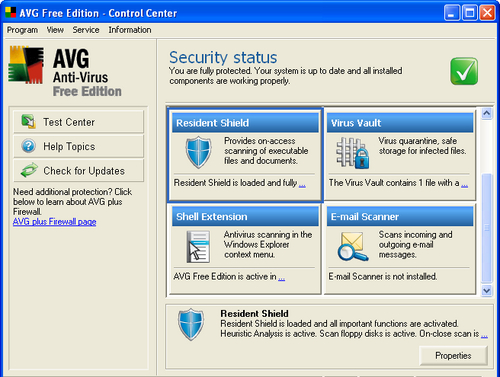Select the Shell Extension component header

pos(245,216)
